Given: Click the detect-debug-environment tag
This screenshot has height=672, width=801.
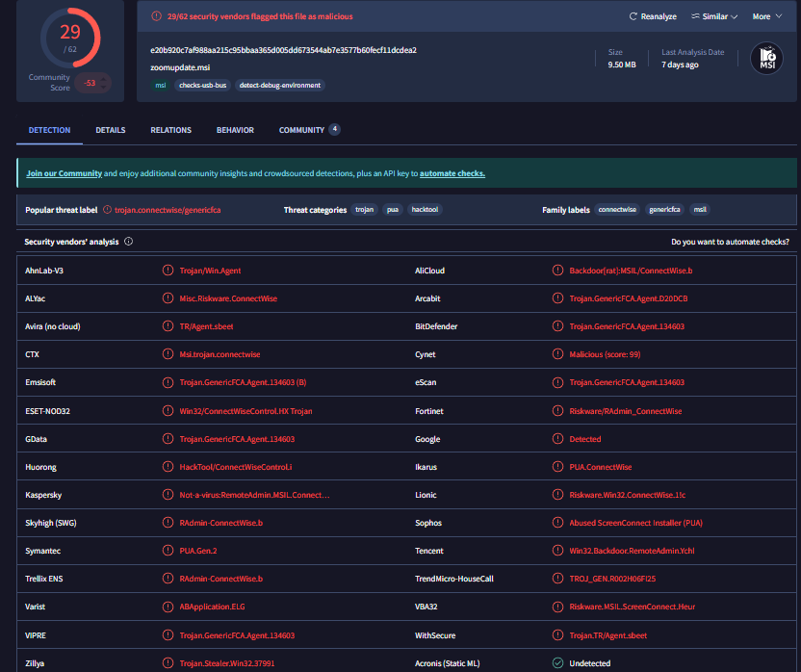Looking at the screenshot, I should pos(280,85).
